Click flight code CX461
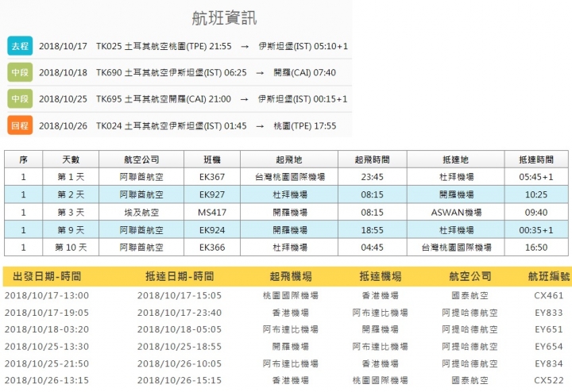Image resolution: width=572 pixels, height=392 pixels. (x=549, y=295)
